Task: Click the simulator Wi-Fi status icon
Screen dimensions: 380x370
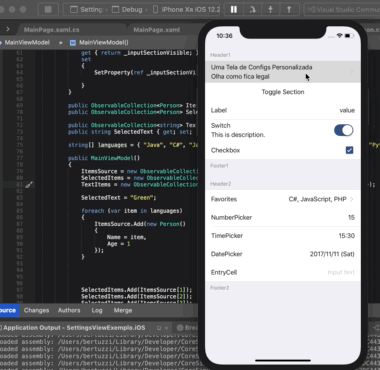Action: click(x=339, y=36)
